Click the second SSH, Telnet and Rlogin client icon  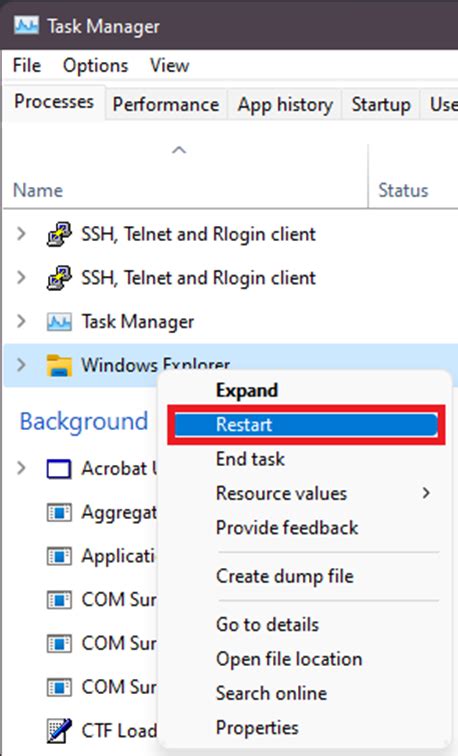tap(59, 278)
